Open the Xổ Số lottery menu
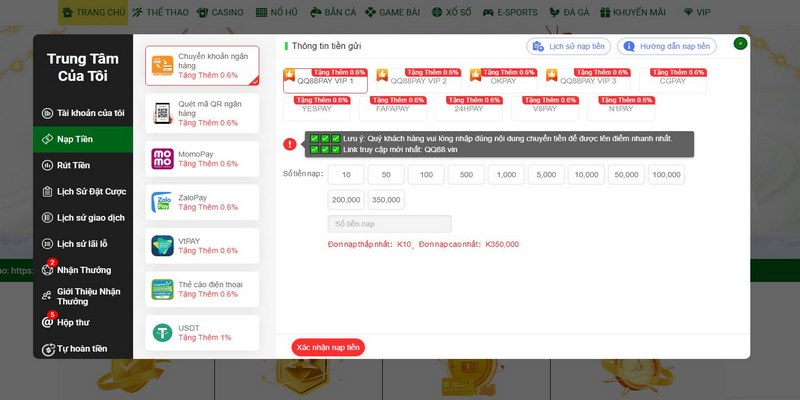 (451, 12)
